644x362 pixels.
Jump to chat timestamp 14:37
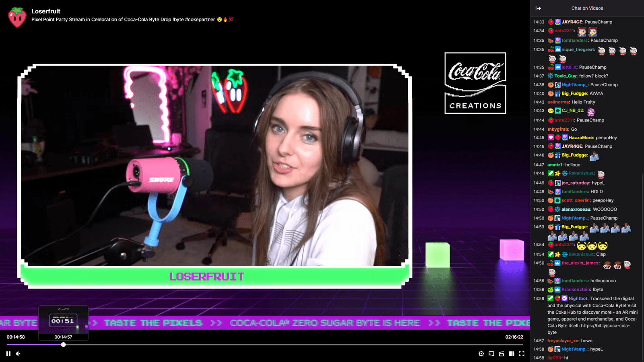539,76
